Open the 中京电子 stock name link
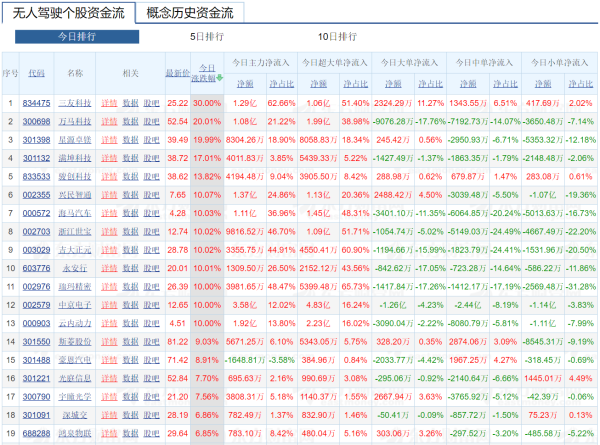600x445 pixels. coord(75,305)
